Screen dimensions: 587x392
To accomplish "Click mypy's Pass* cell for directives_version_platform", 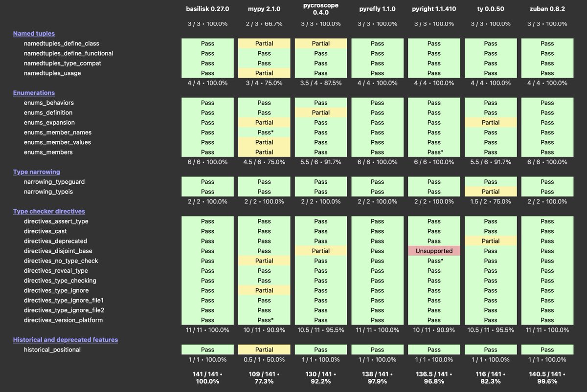I will click(x=264, y=320).
